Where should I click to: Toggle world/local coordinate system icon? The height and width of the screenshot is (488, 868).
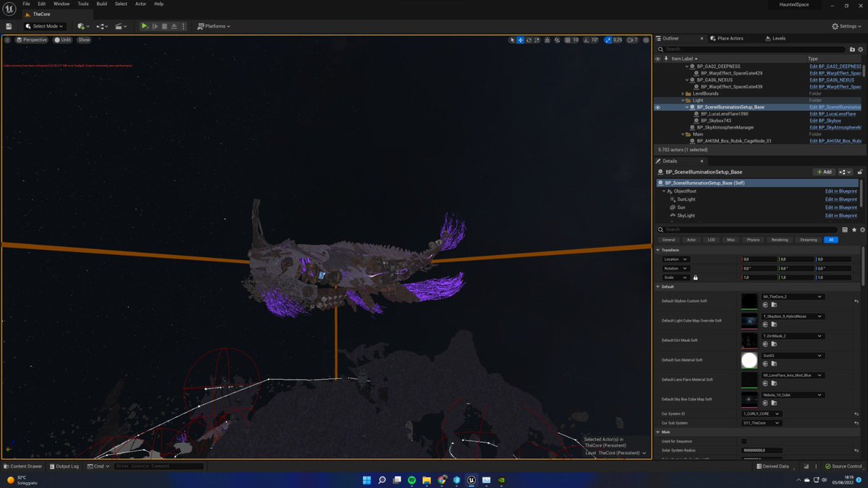[547, 40]
